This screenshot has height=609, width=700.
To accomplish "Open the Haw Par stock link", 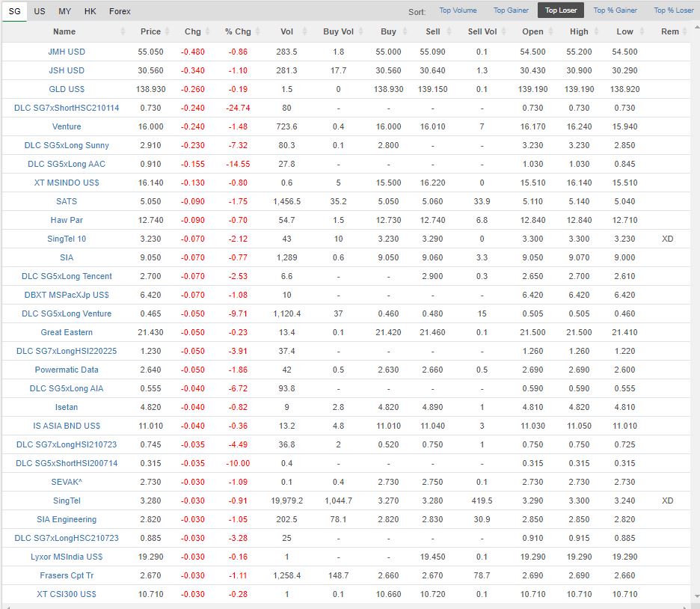I will pyautogui.click(x=67, y=221).
